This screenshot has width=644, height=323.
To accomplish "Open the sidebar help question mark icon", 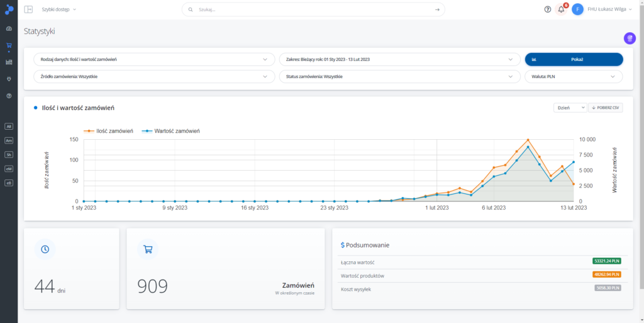I will click(x=9, y=96).
